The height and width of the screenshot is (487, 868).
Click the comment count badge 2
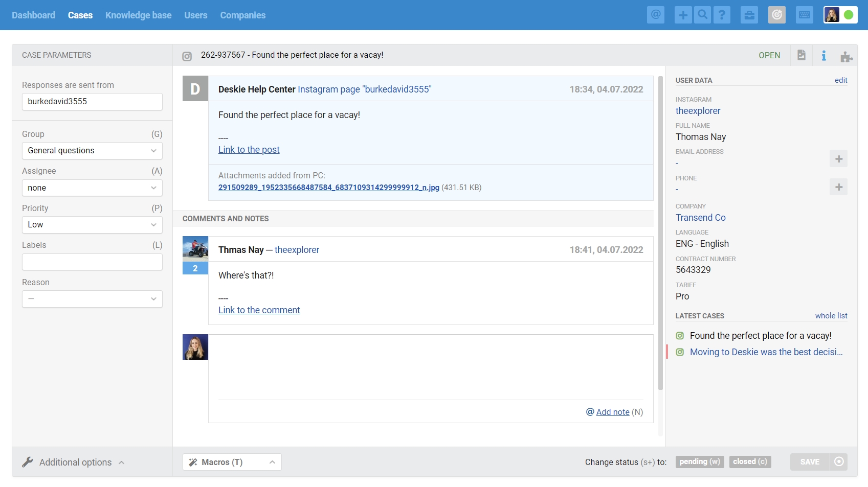pyautogui.click(x=195, y=268)
